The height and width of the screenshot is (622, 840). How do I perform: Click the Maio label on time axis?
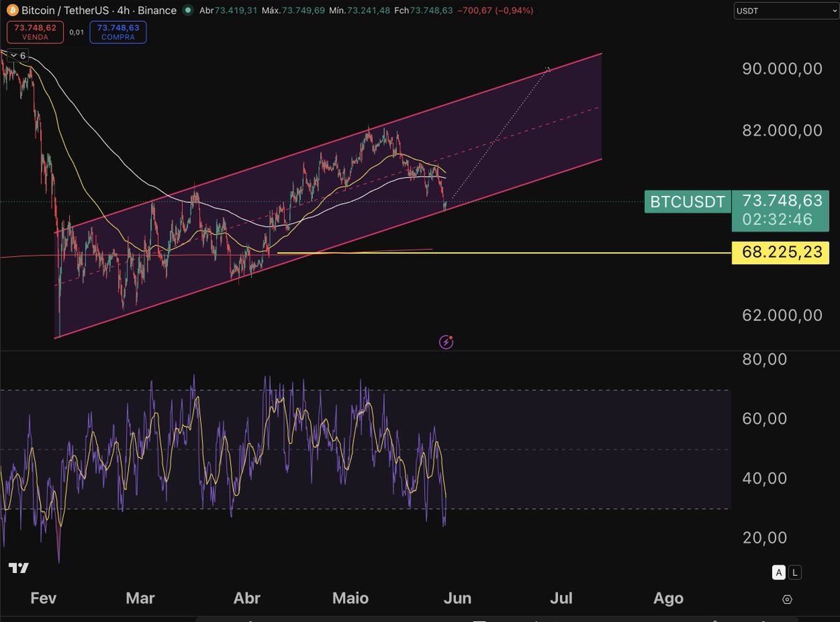click(x=350, y=598)
